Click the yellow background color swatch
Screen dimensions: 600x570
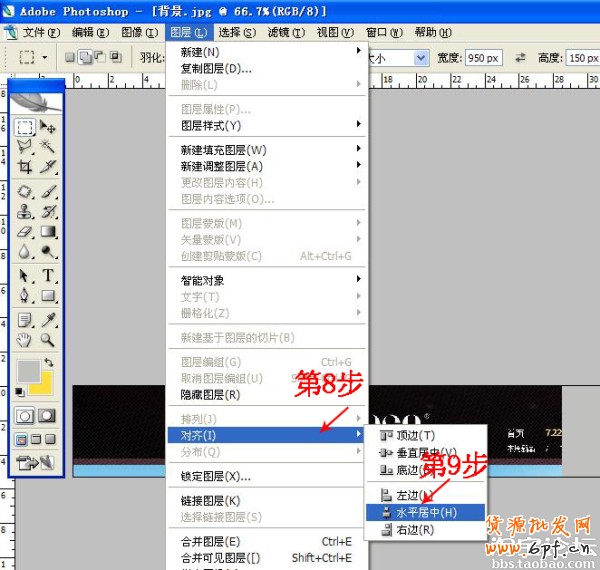tap(40, 385)
